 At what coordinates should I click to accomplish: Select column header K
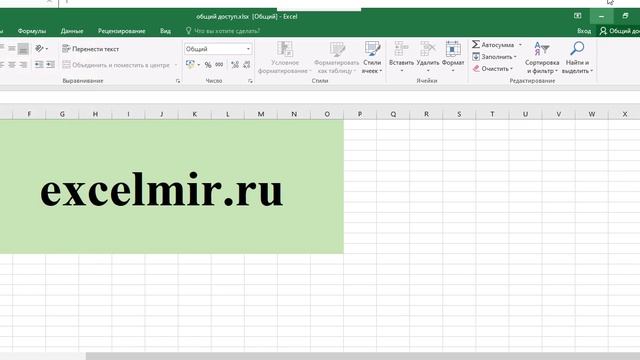pyautogui.click(x=195, y=114)
